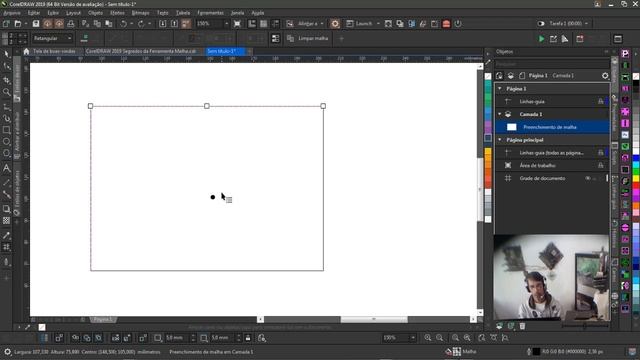Open the Alinhar a dropdown
The image size is (640, 360).
coord(322,24)
